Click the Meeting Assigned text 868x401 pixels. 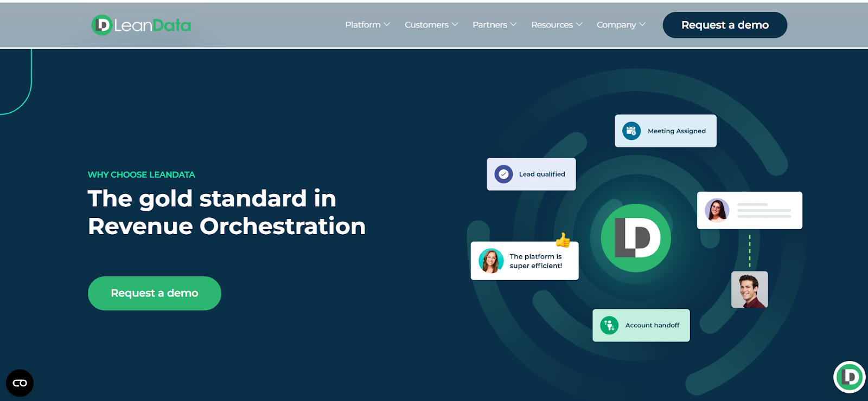676,131
